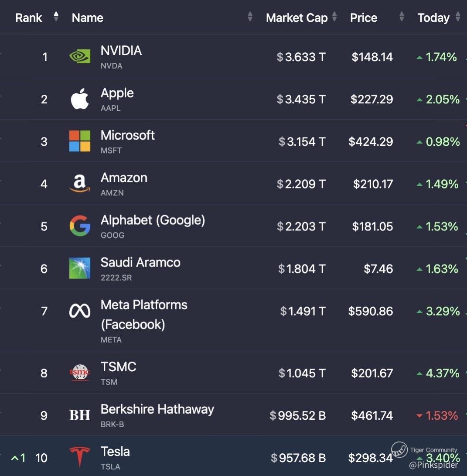467x476 pixels.
Task: Click the Amazon logo icon
Action: tap(80, 183)
